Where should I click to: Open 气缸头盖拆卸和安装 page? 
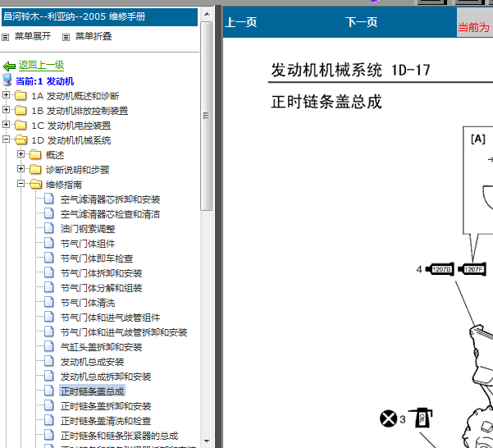click(101, 347)
